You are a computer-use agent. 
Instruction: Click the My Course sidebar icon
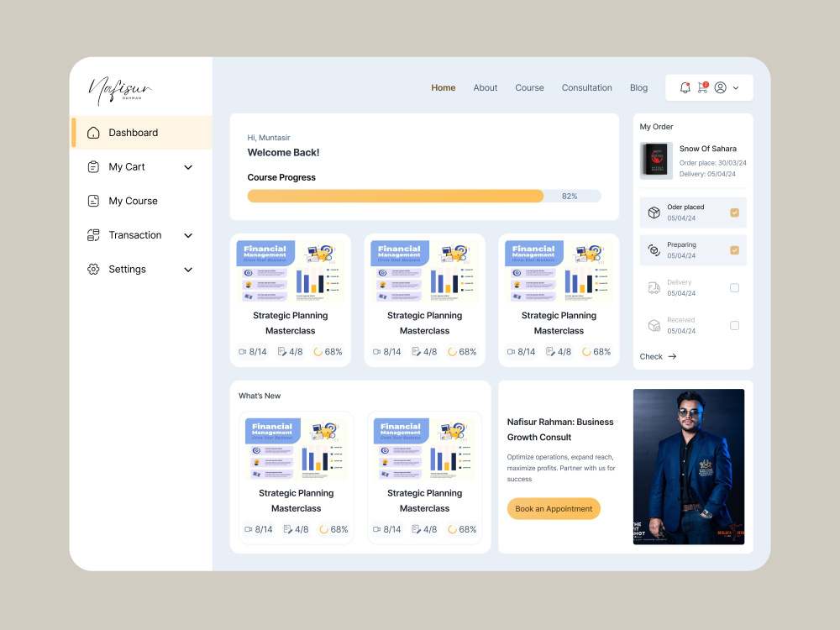point(92,201)
